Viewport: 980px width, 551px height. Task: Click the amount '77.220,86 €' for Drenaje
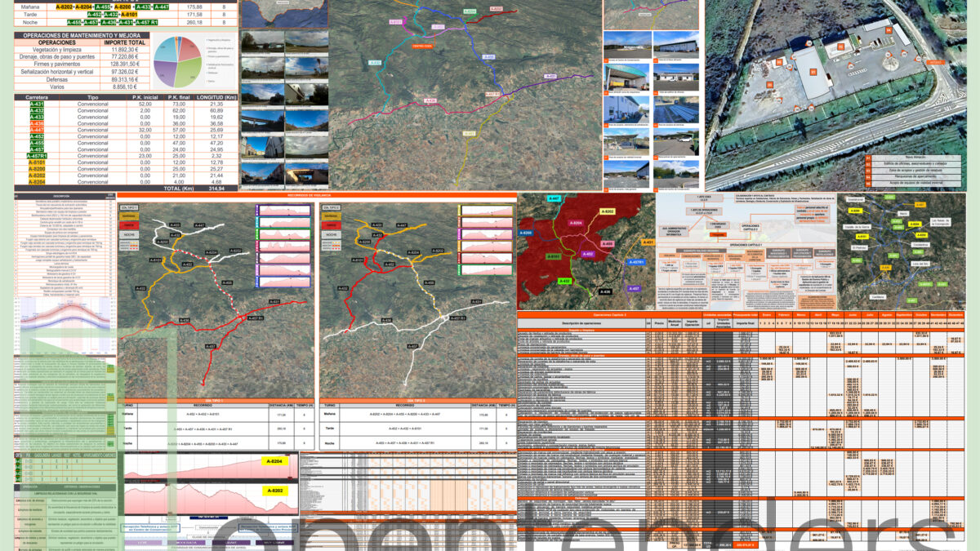pos(125,57)
